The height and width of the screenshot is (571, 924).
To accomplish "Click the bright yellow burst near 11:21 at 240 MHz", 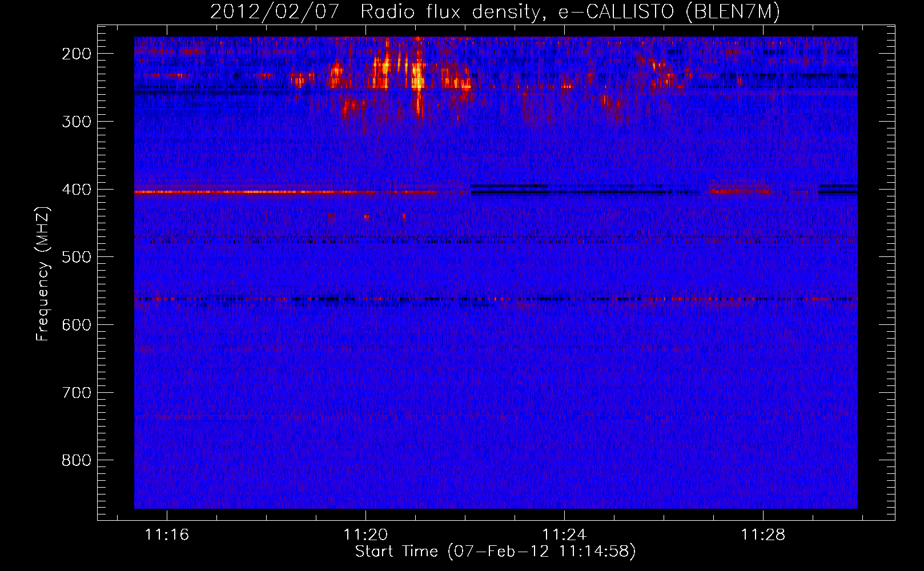I will click(x=418, y=77).
